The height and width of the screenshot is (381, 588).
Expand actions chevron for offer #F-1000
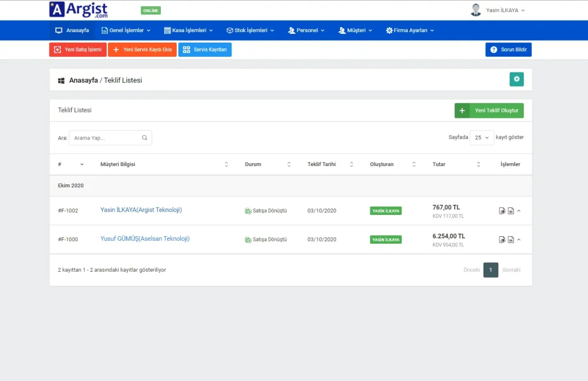click(x=519, y=240)
